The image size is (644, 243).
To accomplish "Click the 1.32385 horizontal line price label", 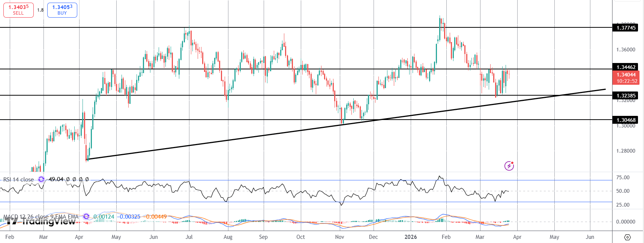I will (x=626, y=96).
